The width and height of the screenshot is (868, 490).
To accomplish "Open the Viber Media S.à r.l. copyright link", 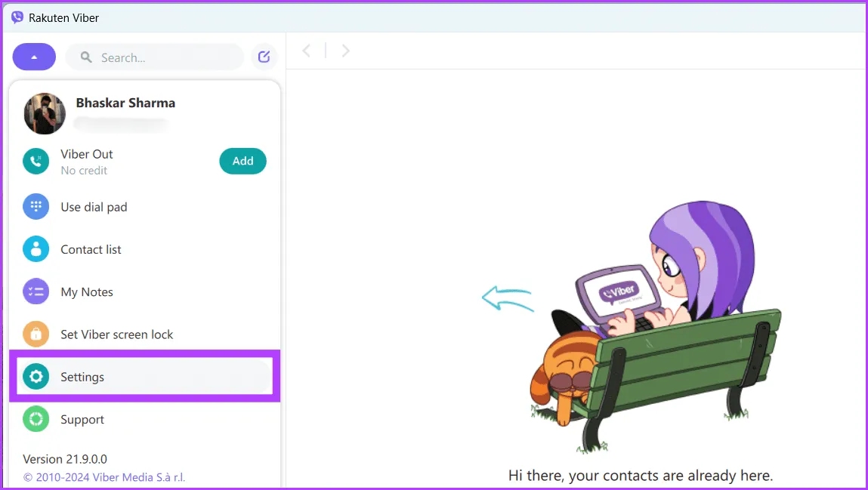I will coord(104,477).
